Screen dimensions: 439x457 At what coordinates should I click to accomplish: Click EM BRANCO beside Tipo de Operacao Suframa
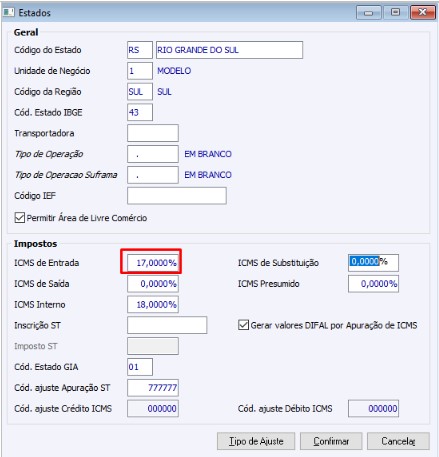click(x=208, y=175)
